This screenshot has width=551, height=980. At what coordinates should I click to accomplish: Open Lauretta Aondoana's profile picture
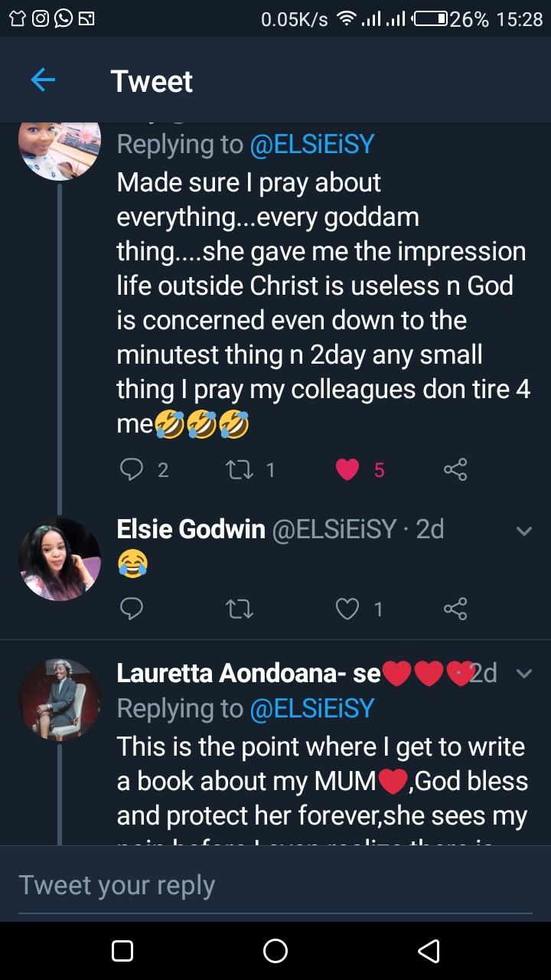[60, 699]
